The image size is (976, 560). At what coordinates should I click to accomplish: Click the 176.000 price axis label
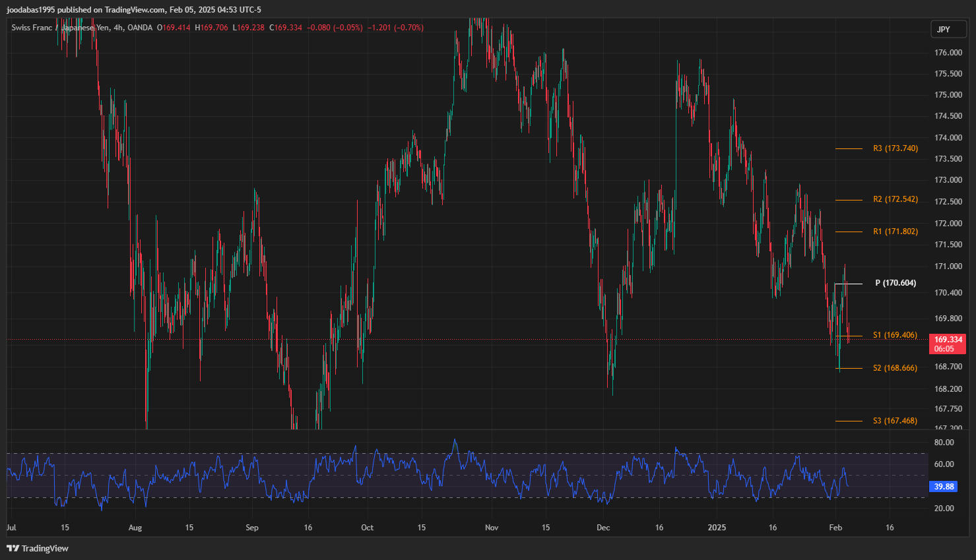point(948,53)
